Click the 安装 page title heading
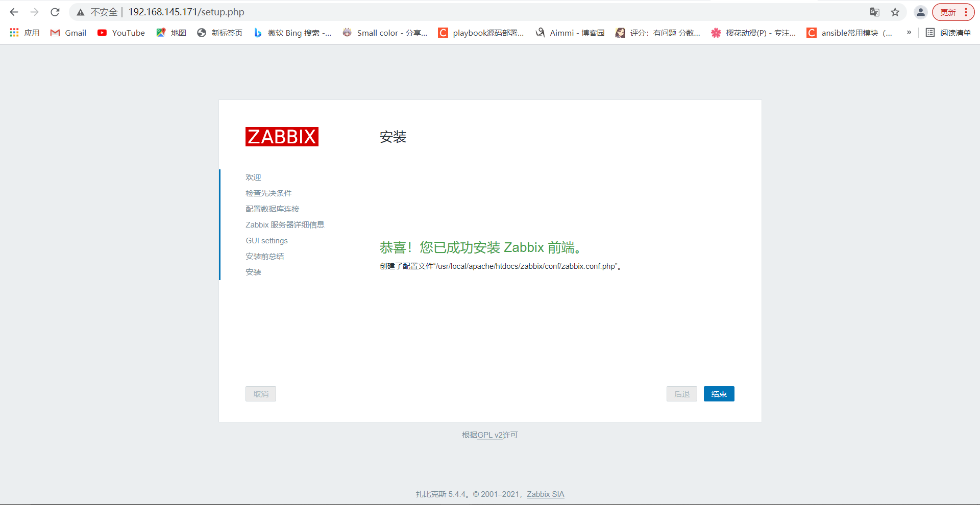This screenshot has width=980, height=505. coord(393,137)
